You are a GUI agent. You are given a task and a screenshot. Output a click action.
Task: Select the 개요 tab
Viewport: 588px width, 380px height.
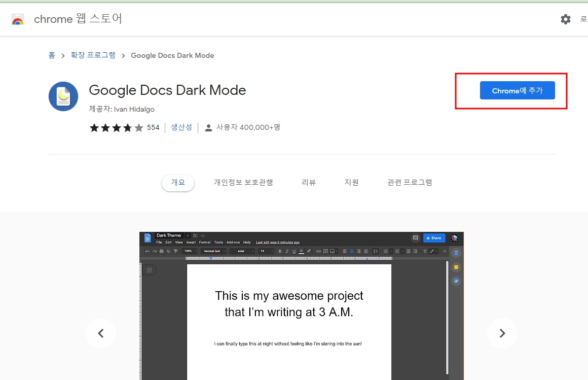(178, 183)
